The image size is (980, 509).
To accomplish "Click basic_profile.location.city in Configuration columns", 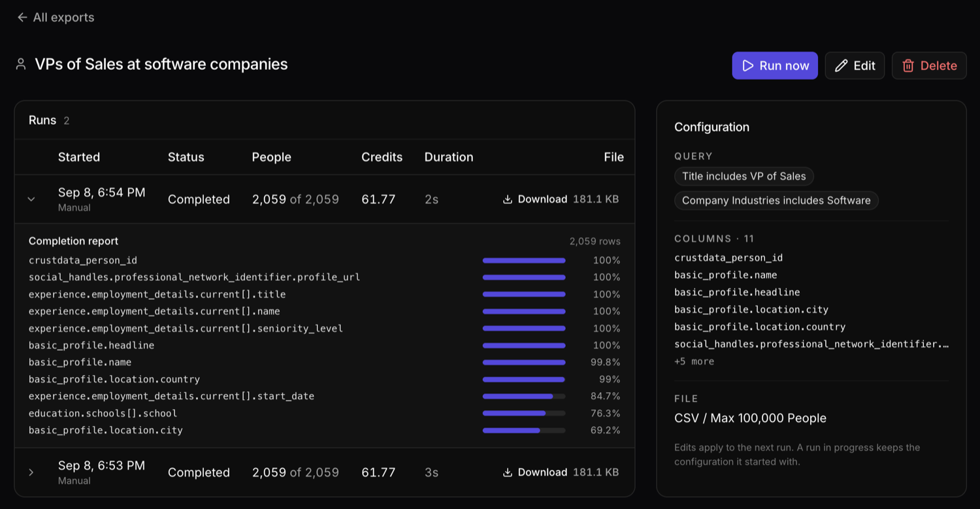I will 751,309.
